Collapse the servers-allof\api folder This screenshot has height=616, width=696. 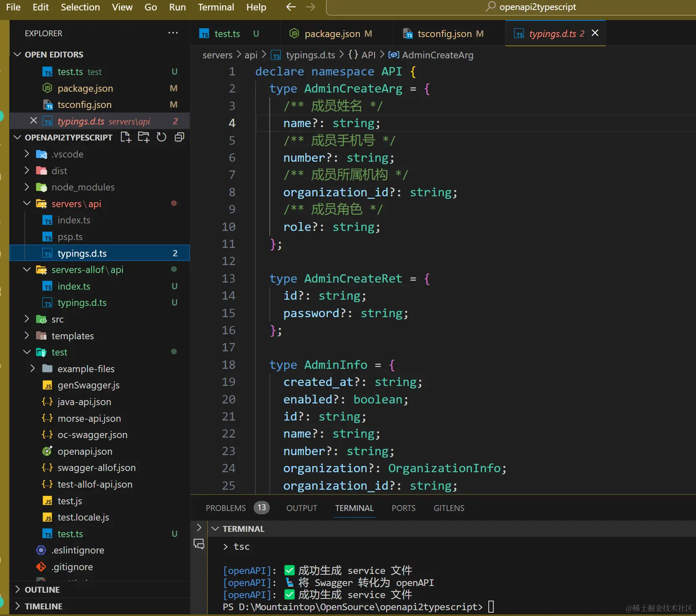point(27,270)
